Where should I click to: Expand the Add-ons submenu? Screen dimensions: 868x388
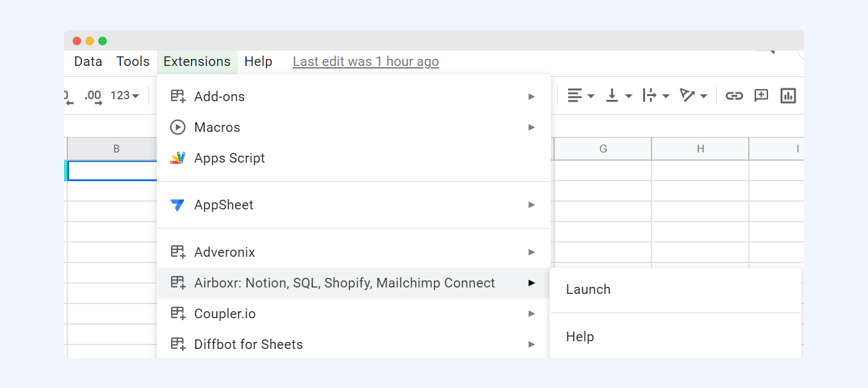pos(354,97)
